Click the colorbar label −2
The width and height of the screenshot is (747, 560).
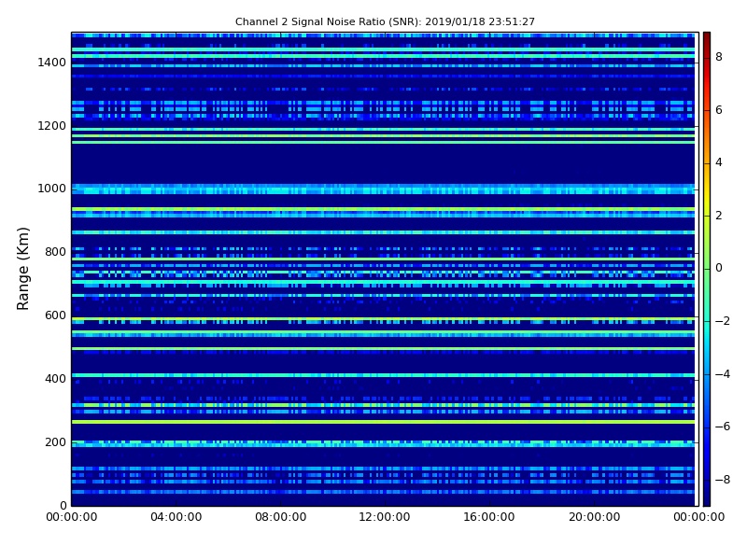(x=723, y=321)
